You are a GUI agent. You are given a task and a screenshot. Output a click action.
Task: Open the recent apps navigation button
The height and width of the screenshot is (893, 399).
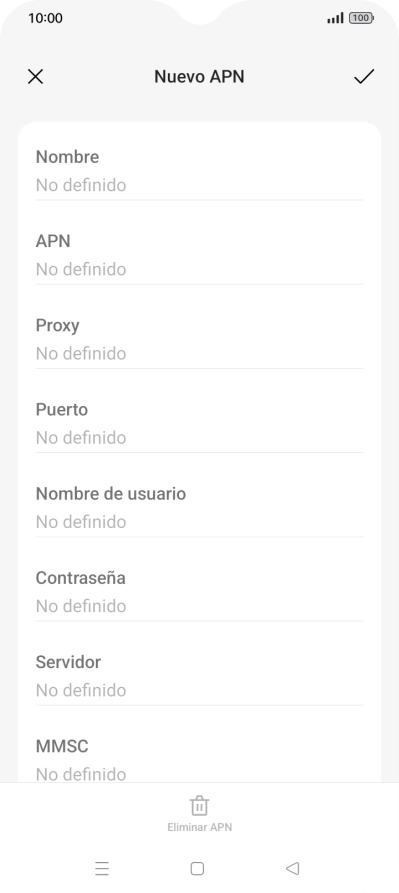(x=102, y=869)
